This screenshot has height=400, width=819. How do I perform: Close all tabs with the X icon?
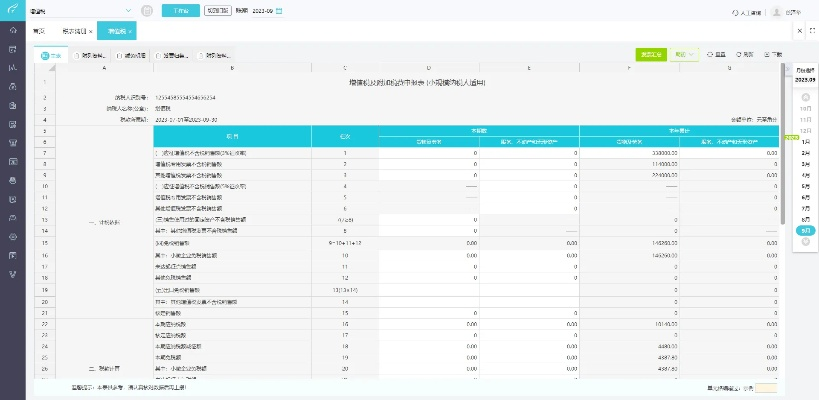point(800,31)
